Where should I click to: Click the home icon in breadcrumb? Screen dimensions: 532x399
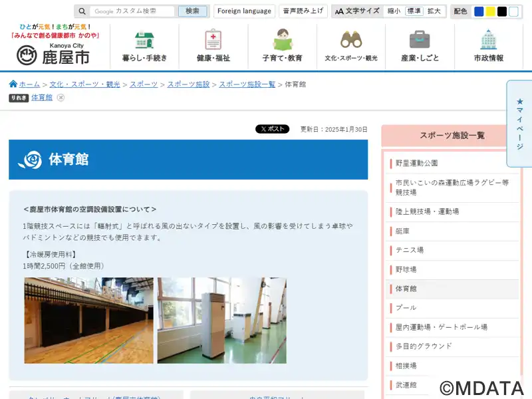(13, 84)
